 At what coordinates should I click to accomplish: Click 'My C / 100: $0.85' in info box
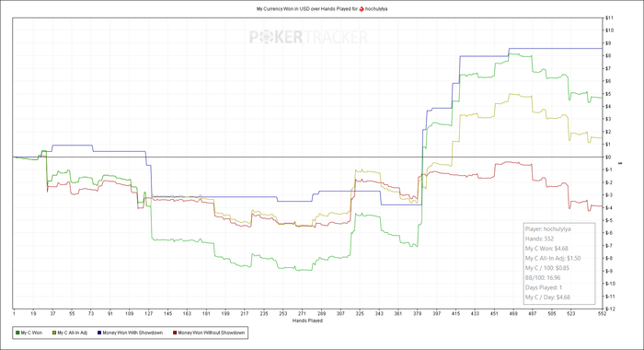pyautogui.click(x=548, y=268)
